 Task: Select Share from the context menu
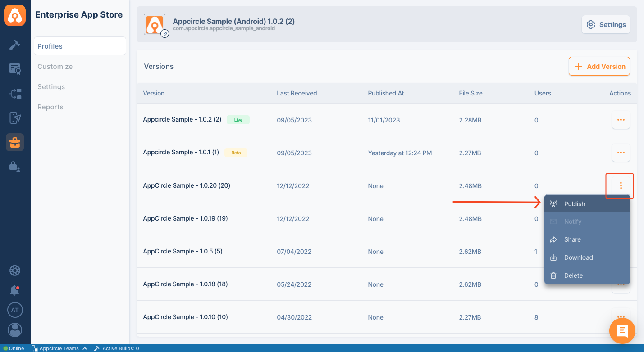pyautogui.click(x=587, y=239)
